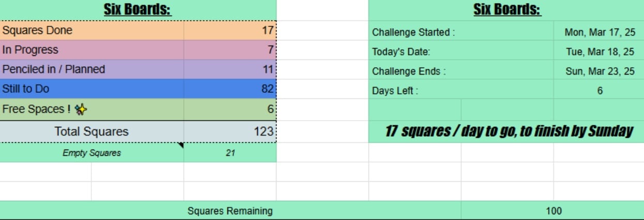Select the Penciled in / Planned cell
This screenshot has height=220, width=644.
tap(92, 69)
